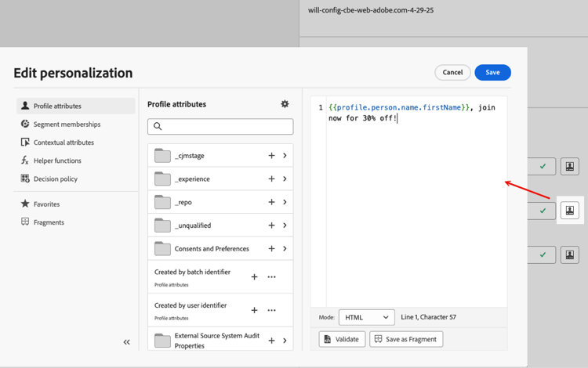Open Helper functions section
Viewport: 588px width, 368px height.
[x=57, y=161]
